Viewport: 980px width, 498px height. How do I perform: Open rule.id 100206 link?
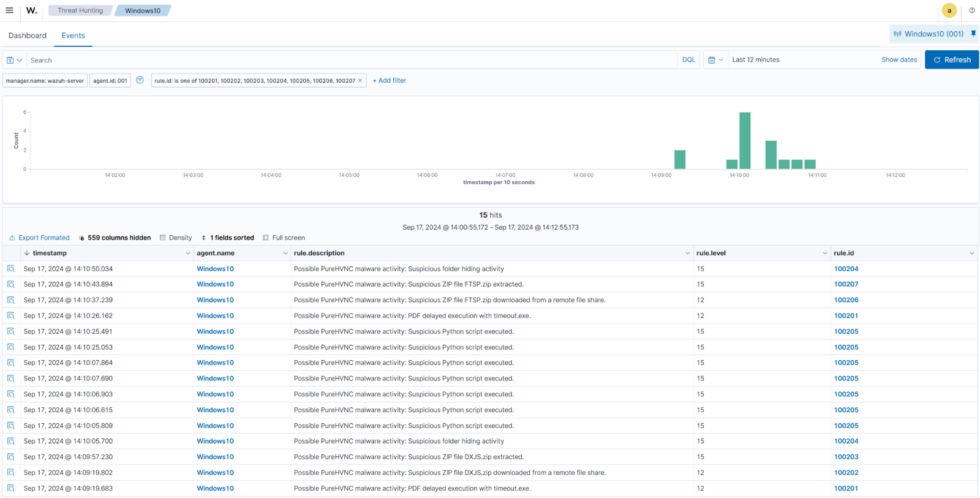point(846,300)
